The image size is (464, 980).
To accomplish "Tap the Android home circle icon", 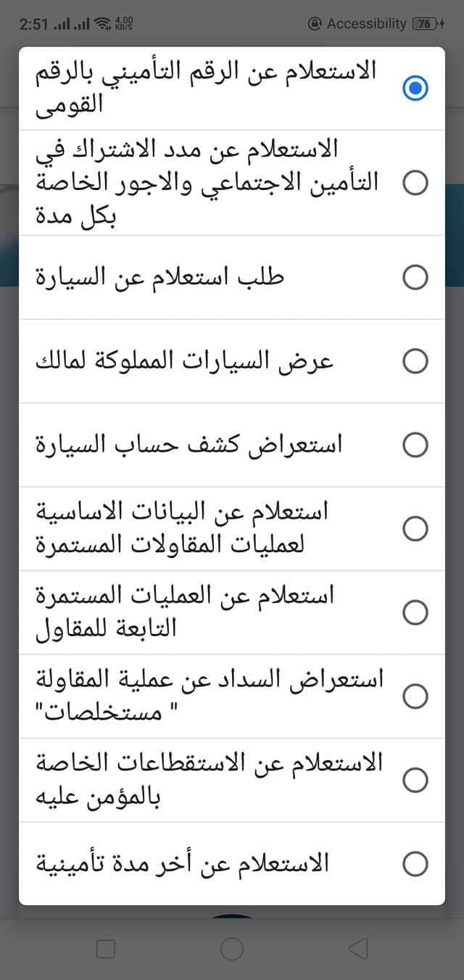I will 232,948.
